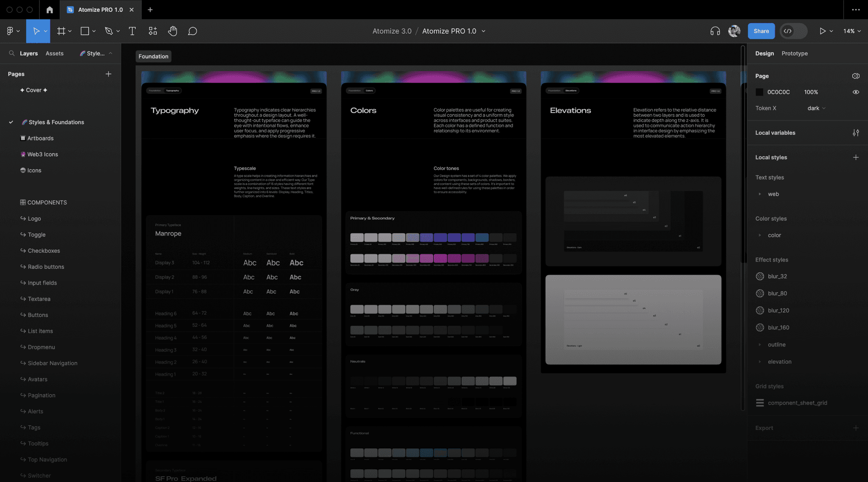Open the Token X mode dropdown set to dark
The width and height of the screenshot is (868, 482).
pyautogui.click(x=815, y=108)
